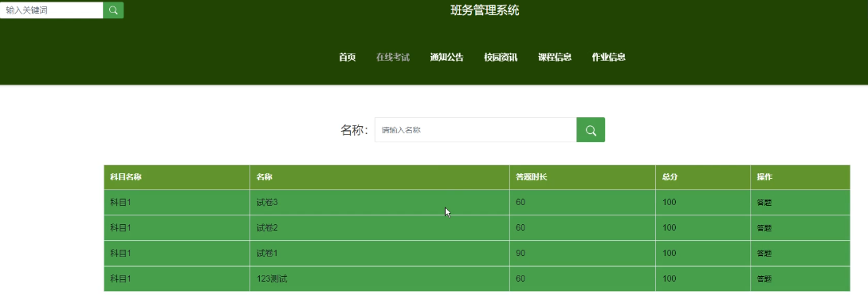Click the 60 duration cell for 试卷2

click(x=583, y=228)
